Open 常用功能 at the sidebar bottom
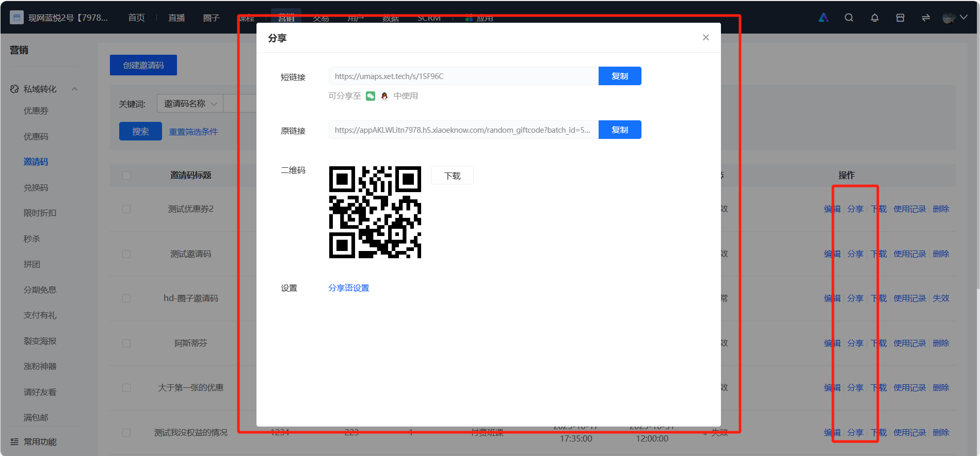 [40, 442]
